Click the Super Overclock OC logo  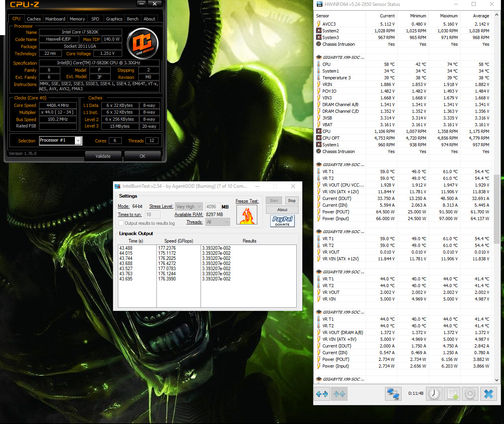click(x=142, y=43)
